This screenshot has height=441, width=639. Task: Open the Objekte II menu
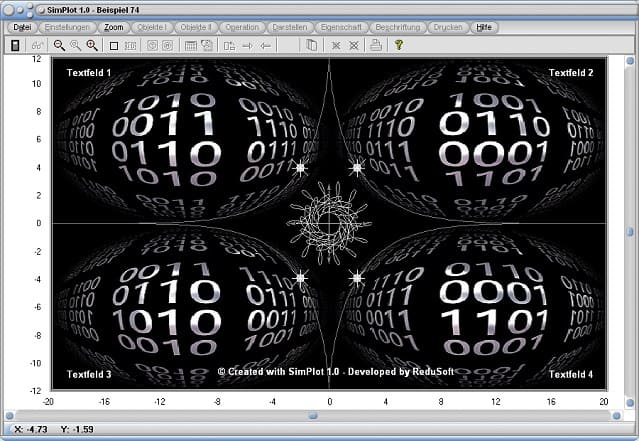(x=196, y=27)
